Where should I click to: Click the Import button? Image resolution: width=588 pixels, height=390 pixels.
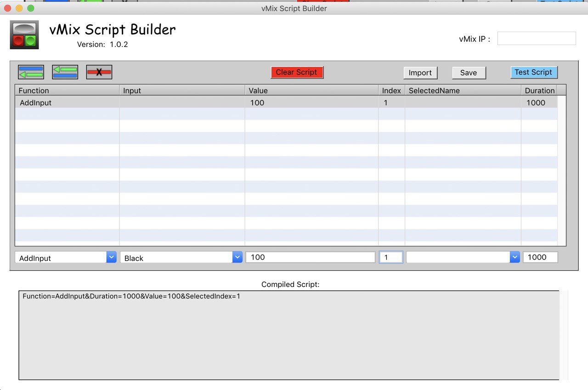point(420,73)
